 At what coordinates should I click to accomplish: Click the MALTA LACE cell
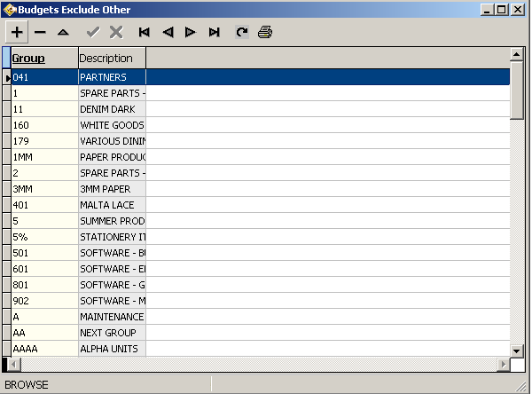tap(113, 205)
